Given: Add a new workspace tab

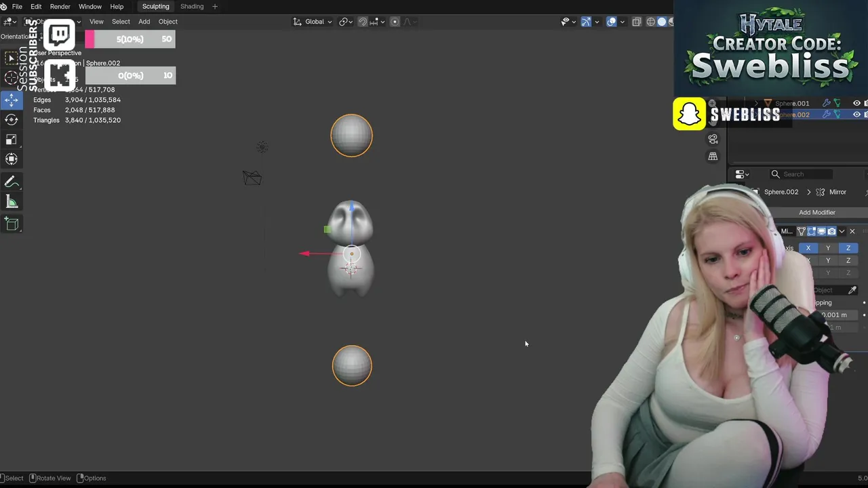Looking at the screenshot, I should coord(215,7).
